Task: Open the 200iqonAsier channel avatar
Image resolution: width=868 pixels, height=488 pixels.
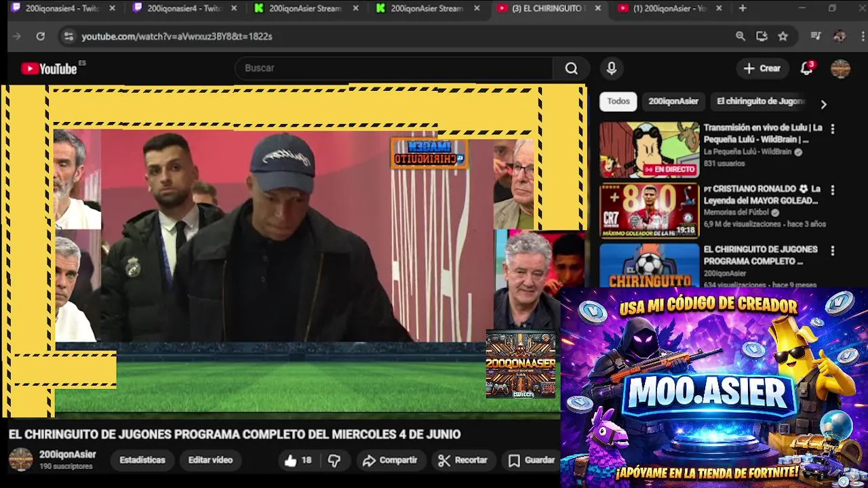Action: pyautogui.click(x=20, y=460)
